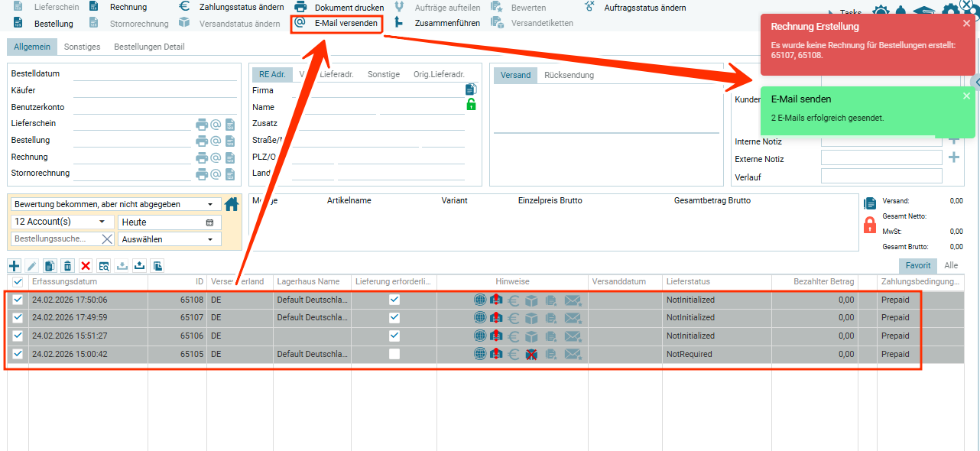Click the red lock icon near totals
Image resolution: width=980 pixels, height=451 pixels.
point(869,225)
